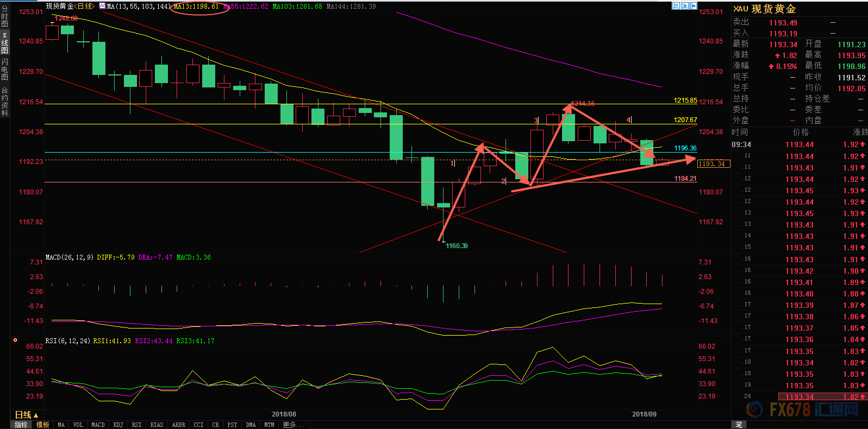The image size is (868, 429).
Task: Click the 1248.60 high price label
Action: [66, 18]
